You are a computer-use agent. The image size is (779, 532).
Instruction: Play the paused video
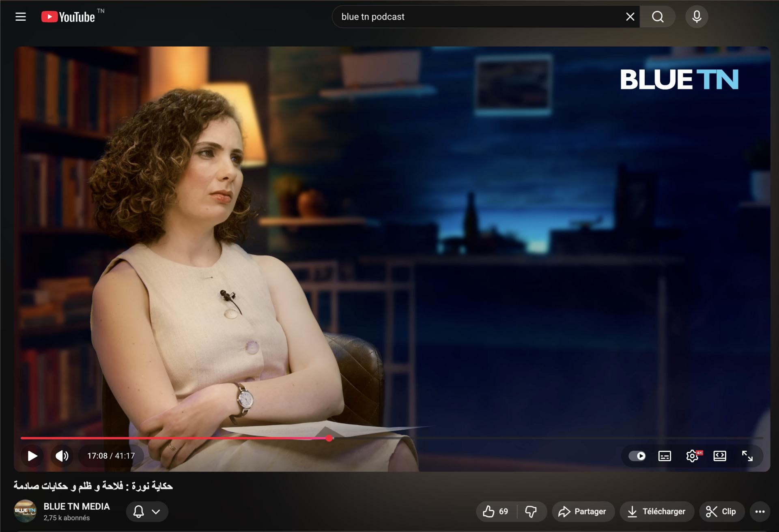click(x=32, y=456)
